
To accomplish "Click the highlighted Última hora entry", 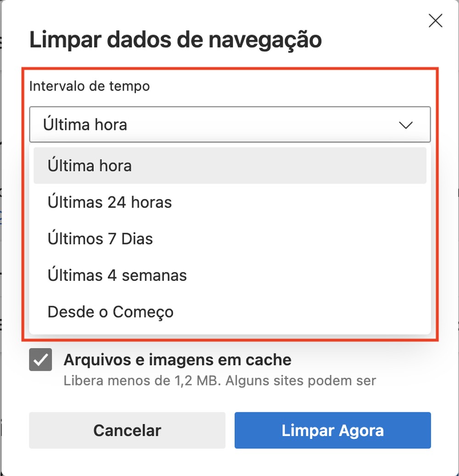I will pyautogui.click(x=89, y=165).
